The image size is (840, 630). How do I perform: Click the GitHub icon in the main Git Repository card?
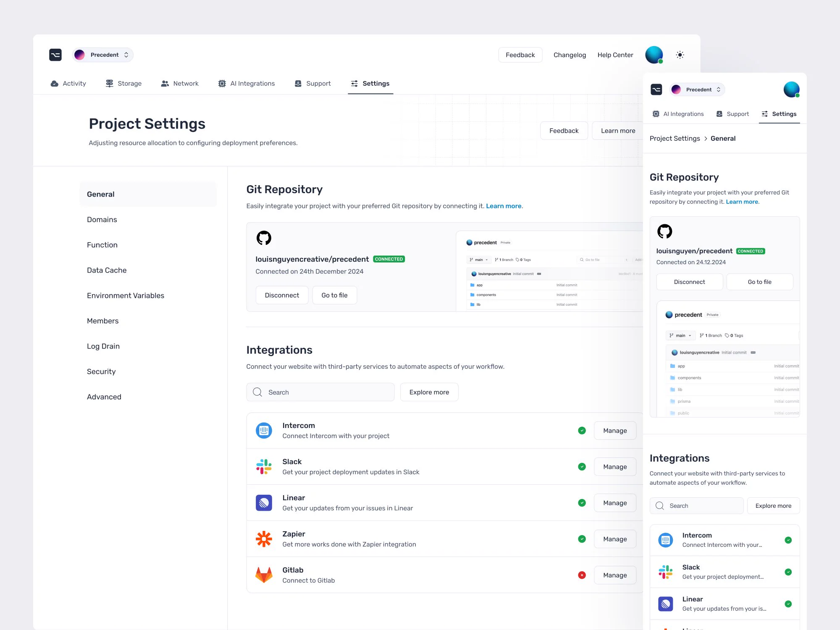tap(264, 238)
